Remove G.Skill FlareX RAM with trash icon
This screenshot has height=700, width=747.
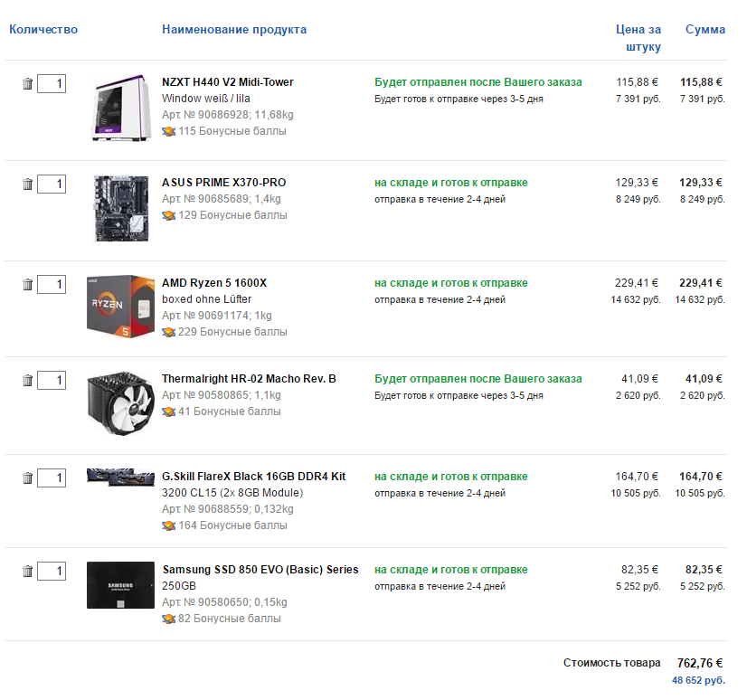(x=27, y=478)
